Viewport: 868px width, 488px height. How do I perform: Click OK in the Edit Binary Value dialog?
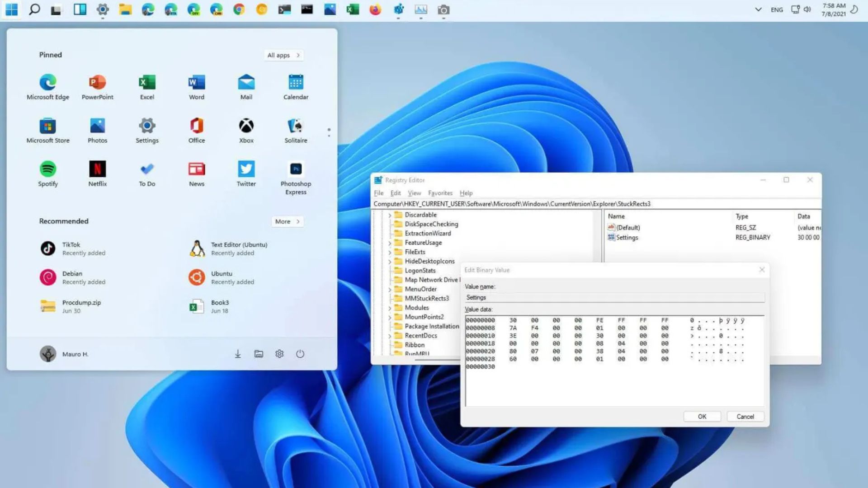tap(702, 416)
